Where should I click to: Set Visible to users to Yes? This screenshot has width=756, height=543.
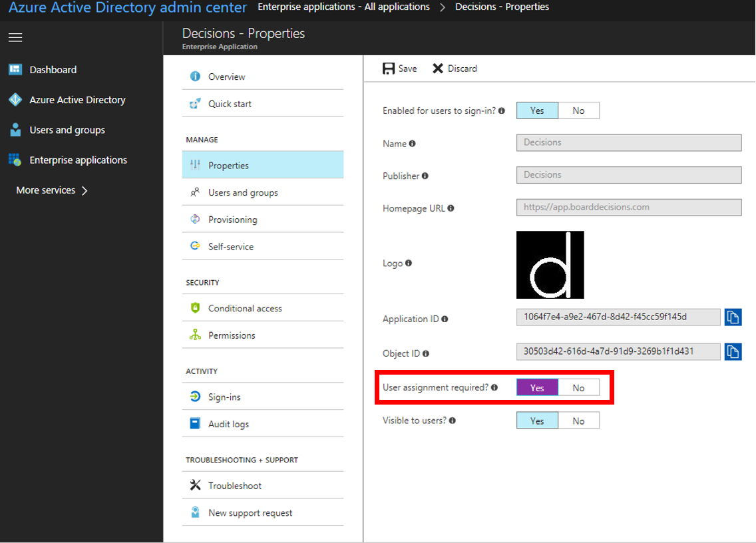[537, 421]
